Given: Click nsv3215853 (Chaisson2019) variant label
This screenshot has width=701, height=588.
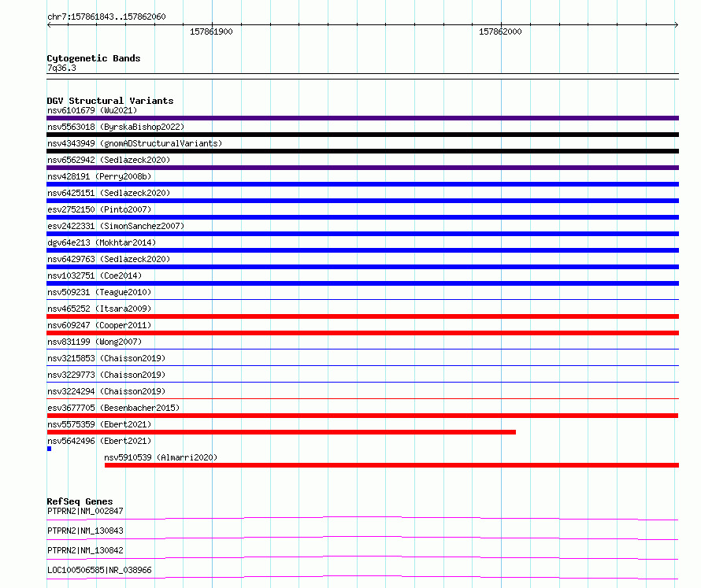Looking at the screenshot, I should click(x=106, y=358).
